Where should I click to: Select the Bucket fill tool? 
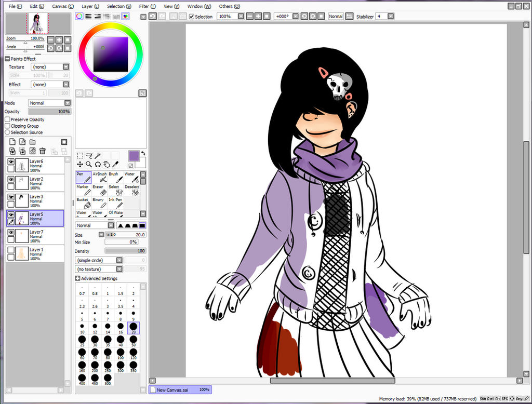tap(84, 203)
